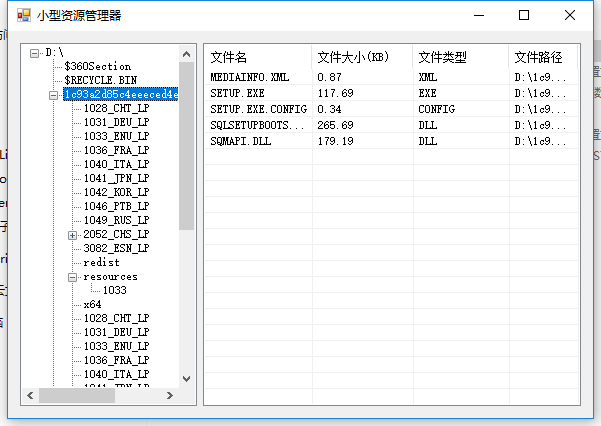Select the 1049_RUS_LP folder
Image resolution: width=601 pixels, height=426 pixels.
[117, 220]
